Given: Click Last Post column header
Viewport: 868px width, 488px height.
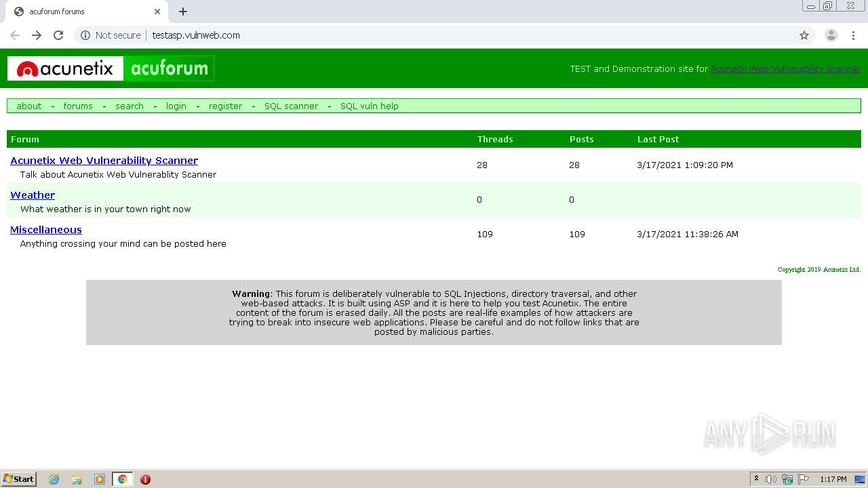Looking at the screenshot, I should 658,139.
